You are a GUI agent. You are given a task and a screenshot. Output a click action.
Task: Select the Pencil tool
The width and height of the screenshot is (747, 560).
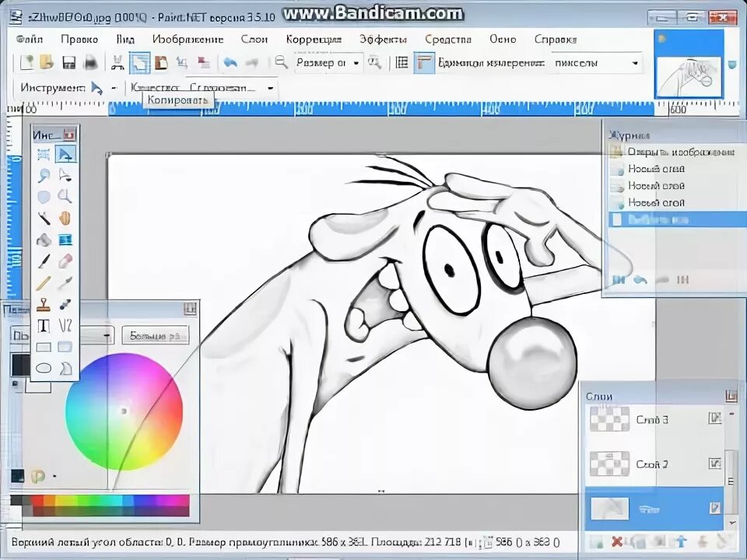coord(44,283)
